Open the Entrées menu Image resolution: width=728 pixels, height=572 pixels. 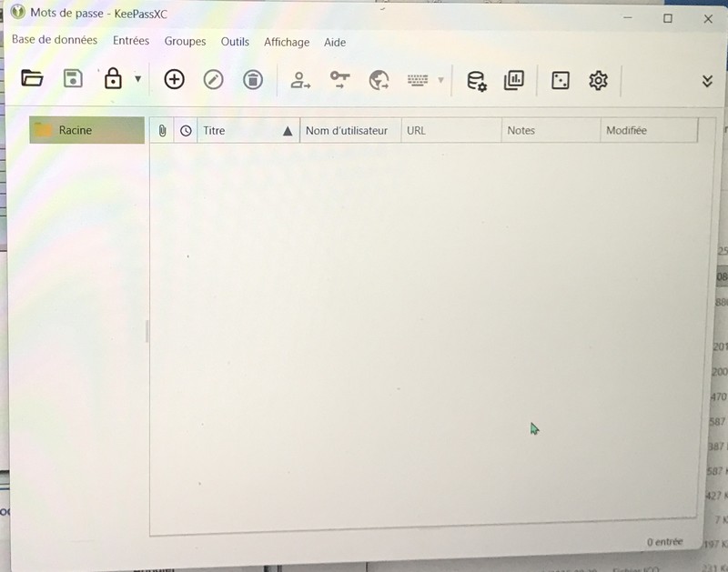pos(131,41)
